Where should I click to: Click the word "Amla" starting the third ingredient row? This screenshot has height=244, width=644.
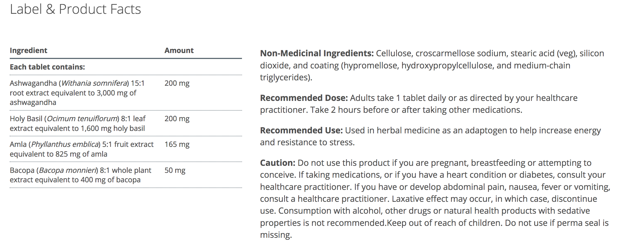(18, 144)
